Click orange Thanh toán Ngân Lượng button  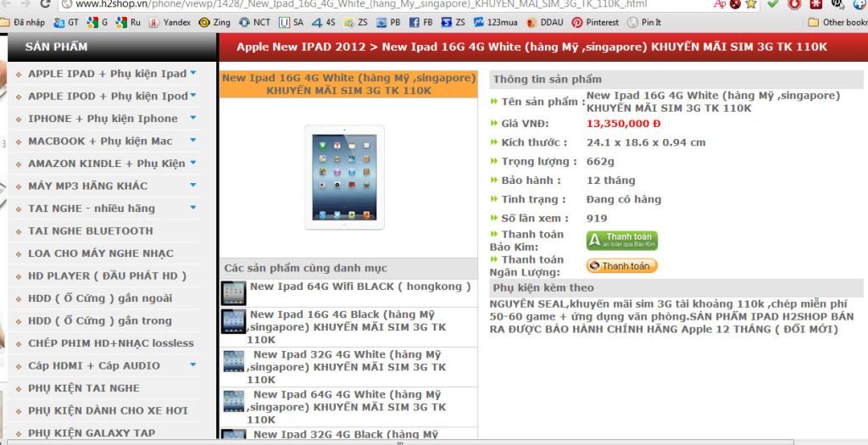621,266
